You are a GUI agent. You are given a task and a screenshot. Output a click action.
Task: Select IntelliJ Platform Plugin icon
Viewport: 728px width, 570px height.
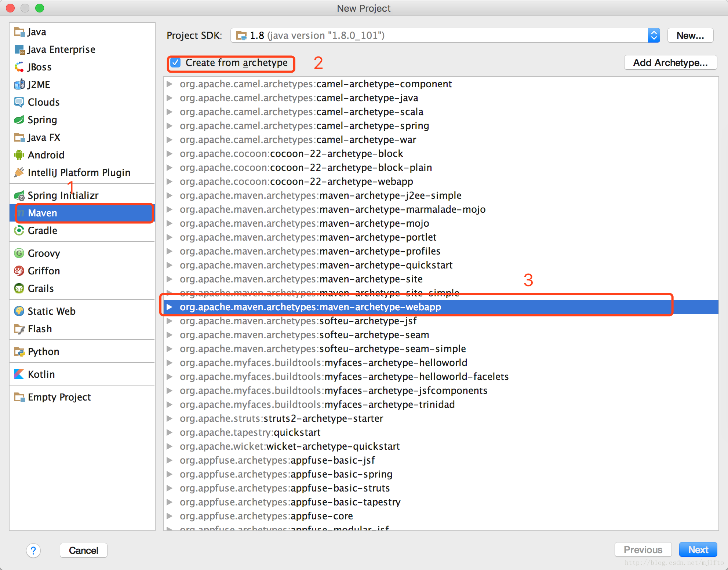click(x=19, y=172)
